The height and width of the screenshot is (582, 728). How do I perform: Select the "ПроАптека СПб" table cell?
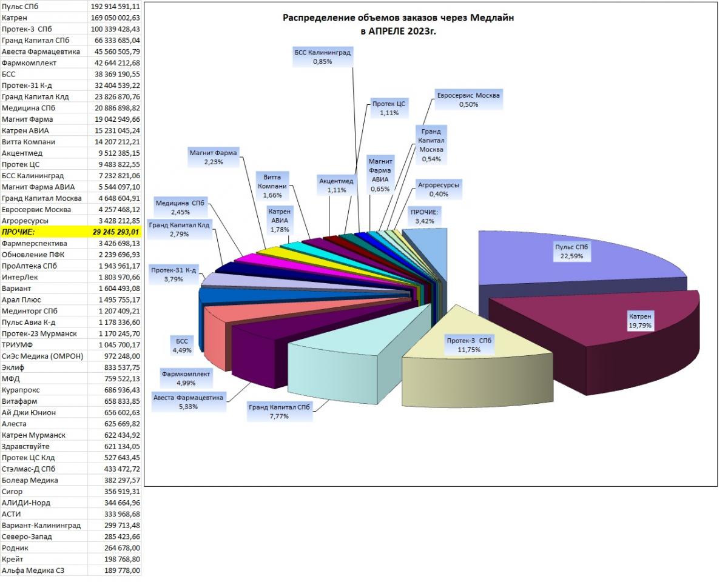click(44, 266)
